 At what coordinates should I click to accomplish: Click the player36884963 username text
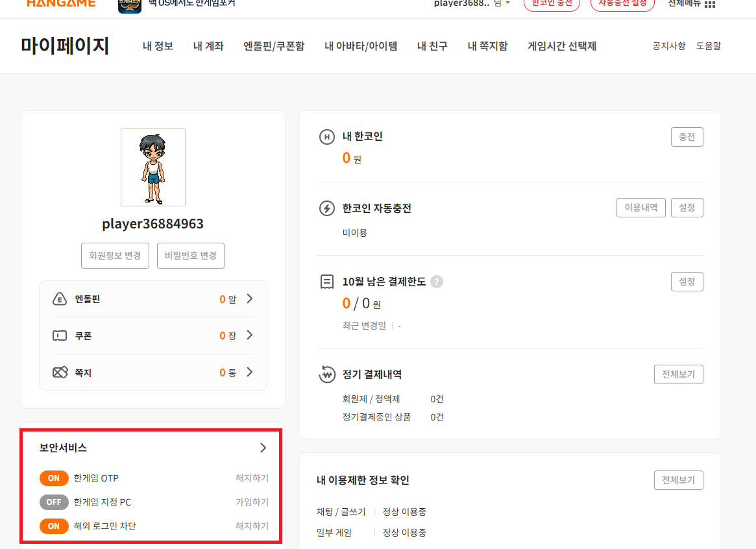(153, 224)
